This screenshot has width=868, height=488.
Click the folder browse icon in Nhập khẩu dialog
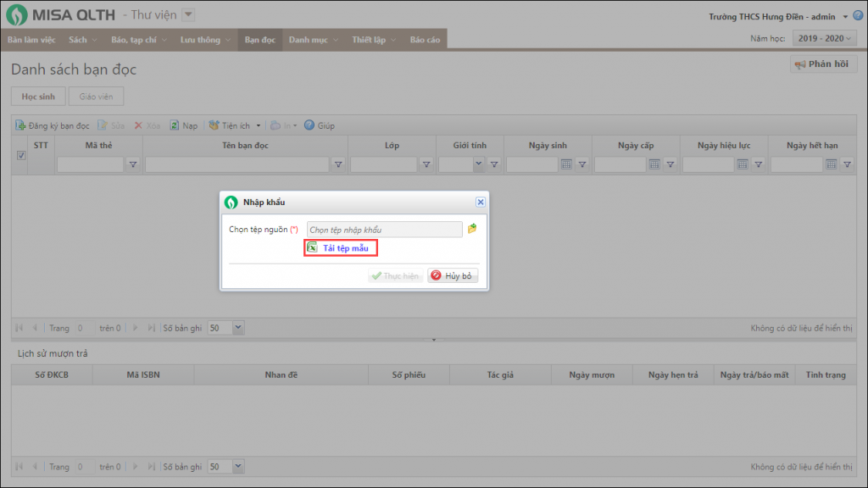point(472,229)
